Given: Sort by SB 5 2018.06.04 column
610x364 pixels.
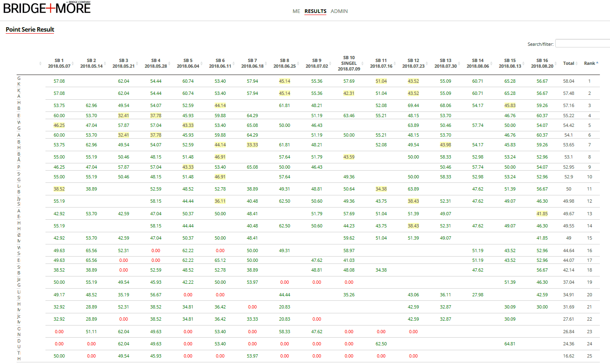Looking at the screenshot, I should 188,63.
